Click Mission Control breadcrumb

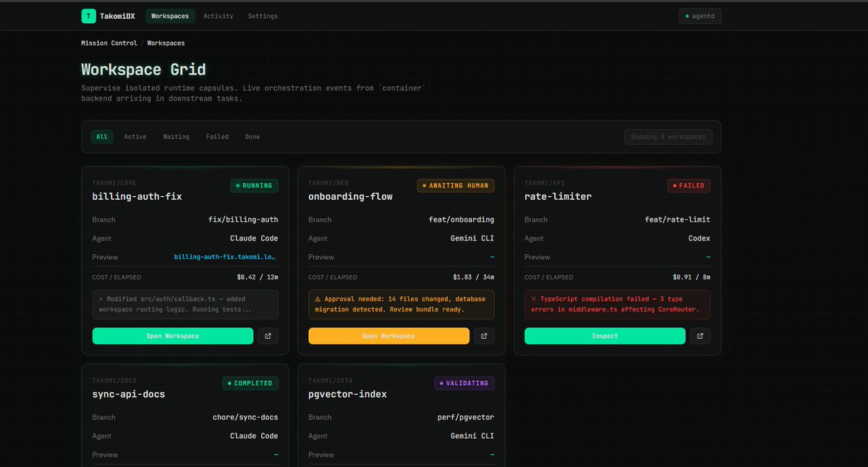click(109, 43)
